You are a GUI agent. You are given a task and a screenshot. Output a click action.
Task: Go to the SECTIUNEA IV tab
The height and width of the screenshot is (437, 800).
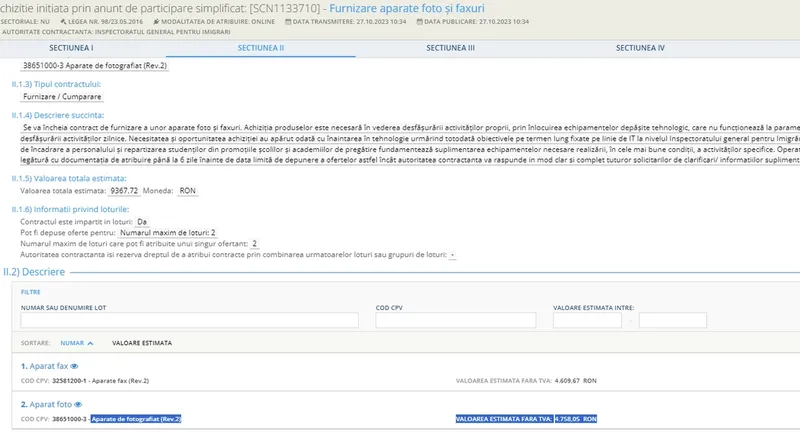point(640,48)
